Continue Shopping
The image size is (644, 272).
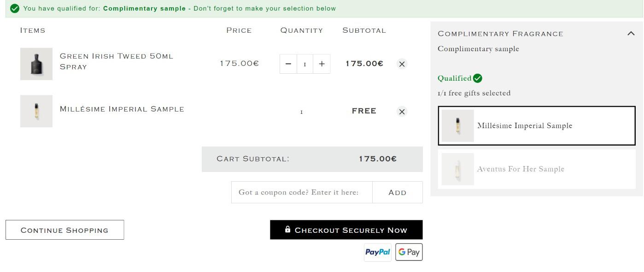pos(65,230)
